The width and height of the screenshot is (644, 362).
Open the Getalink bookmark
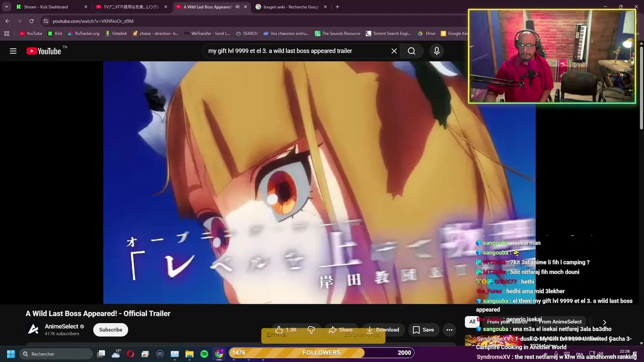[116, 34]
